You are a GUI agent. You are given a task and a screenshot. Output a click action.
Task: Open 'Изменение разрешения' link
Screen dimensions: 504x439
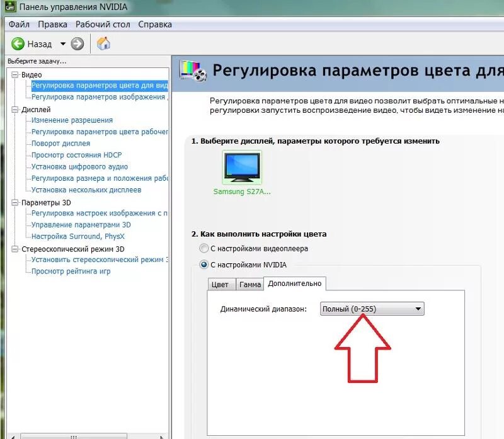point(72,120)
